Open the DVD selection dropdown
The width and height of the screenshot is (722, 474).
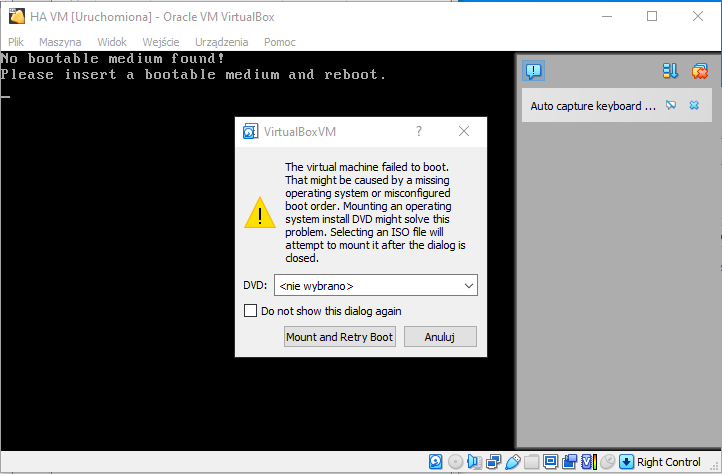376,286
